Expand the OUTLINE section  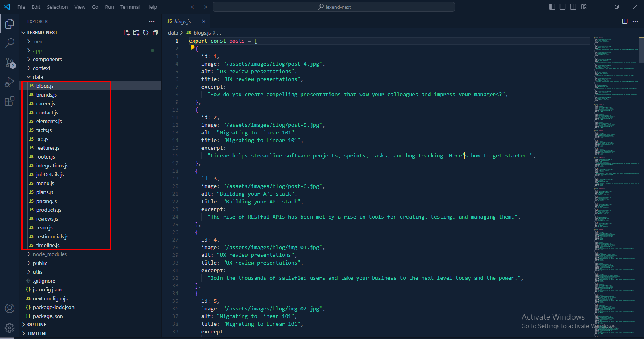[x=37, y=325]
